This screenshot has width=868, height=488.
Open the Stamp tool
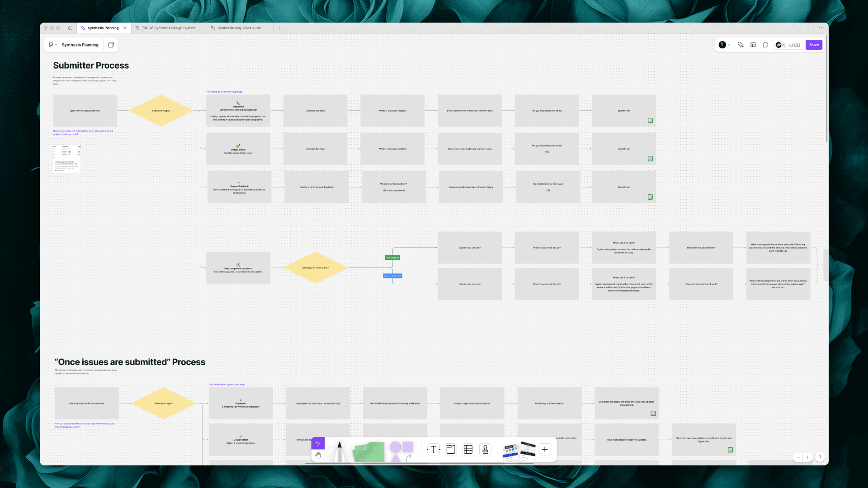pyautogui.click(x=485, y=449)
